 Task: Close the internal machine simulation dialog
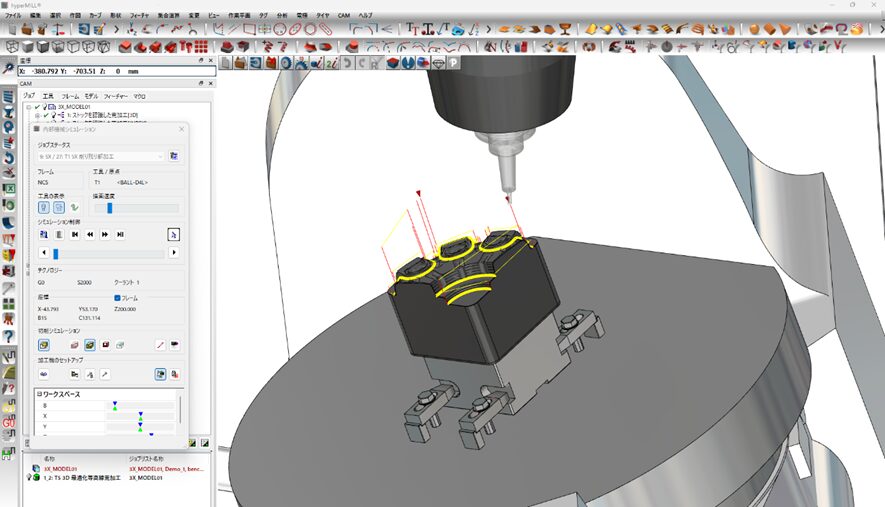[x=181, y=129]
